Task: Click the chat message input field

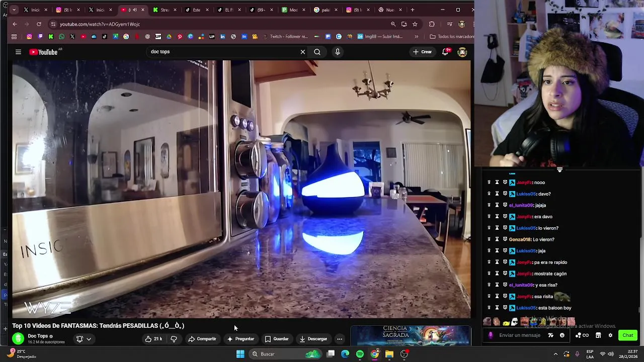Action: coord(520,335)
